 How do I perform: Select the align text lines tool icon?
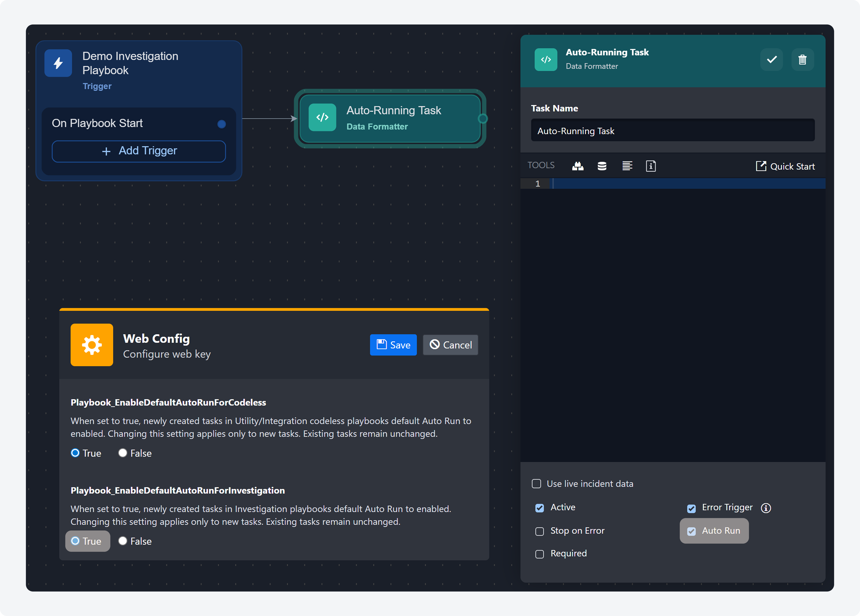click(x=627, y=166)
